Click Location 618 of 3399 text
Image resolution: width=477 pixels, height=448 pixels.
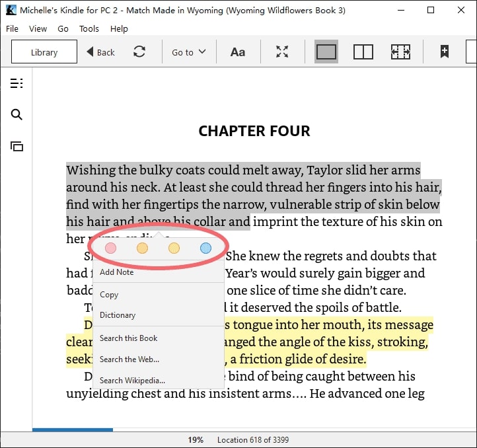tap(253, 440)
